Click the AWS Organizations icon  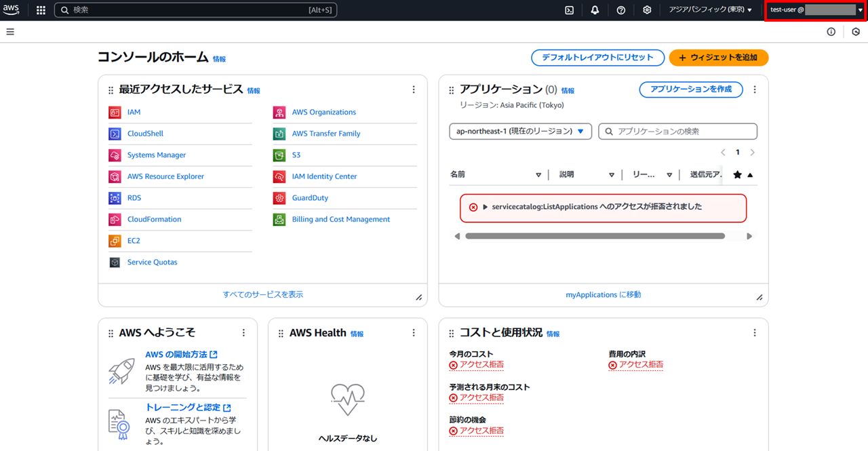[279, 113]
